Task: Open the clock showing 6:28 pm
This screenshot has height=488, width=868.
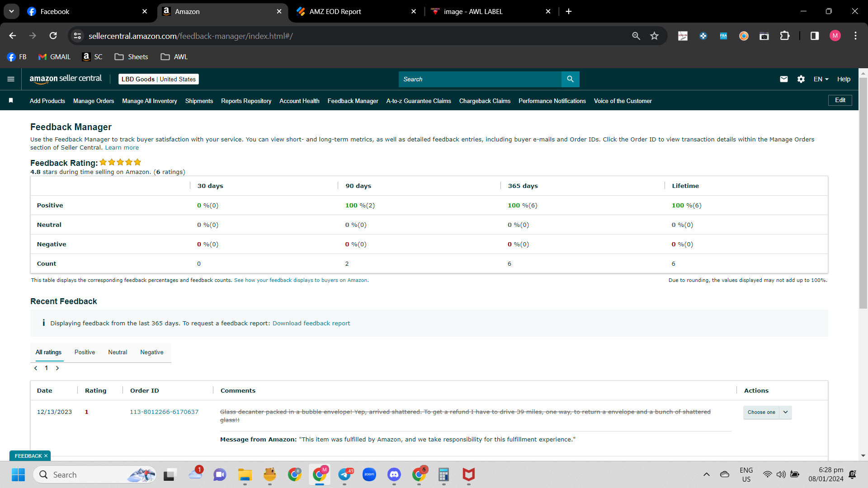Action: point(826,474)
